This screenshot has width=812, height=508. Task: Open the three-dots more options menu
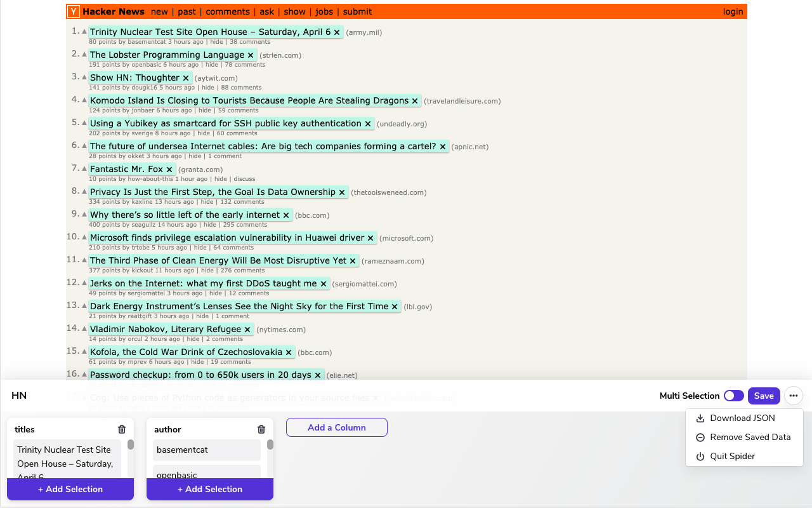pos(794,396)
